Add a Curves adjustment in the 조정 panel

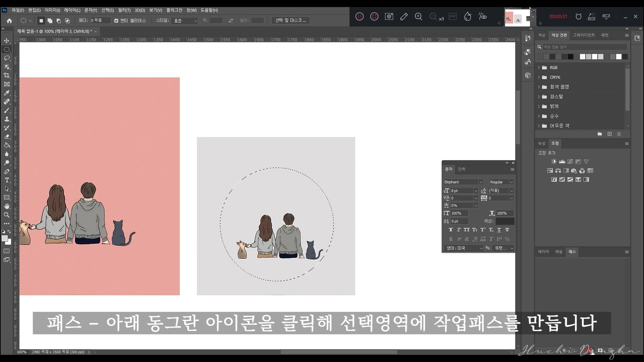click(570, 162)
